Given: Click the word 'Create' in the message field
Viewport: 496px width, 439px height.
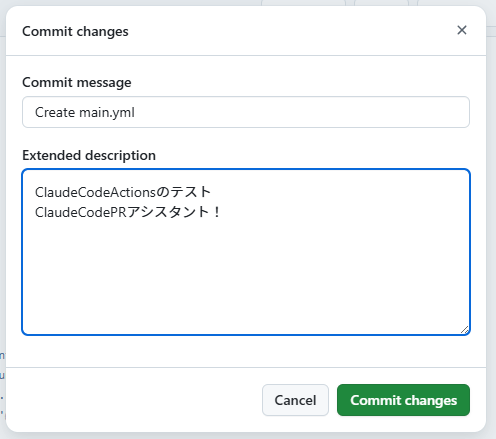Looking at the screenshot, I should tap(55, 112).
